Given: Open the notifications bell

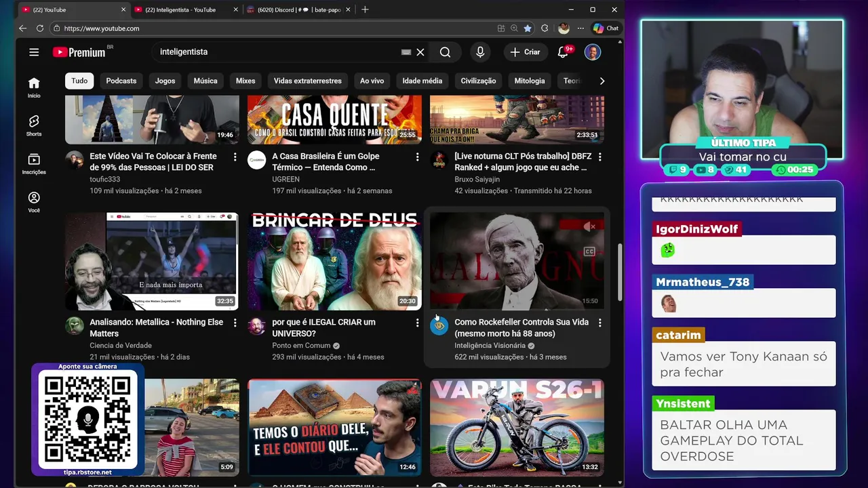Looking at the screenshot, I should (x=563, y=52).
